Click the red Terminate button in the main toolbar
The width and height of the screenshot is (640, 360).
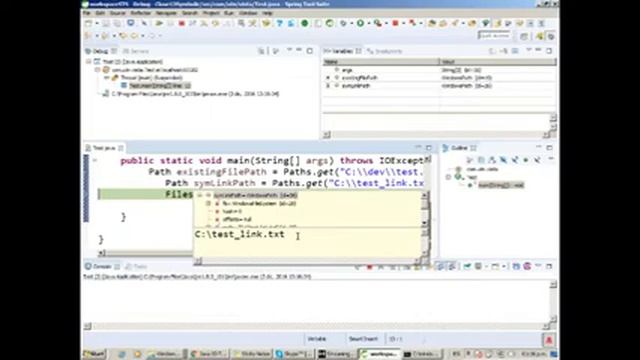point(182,24)
